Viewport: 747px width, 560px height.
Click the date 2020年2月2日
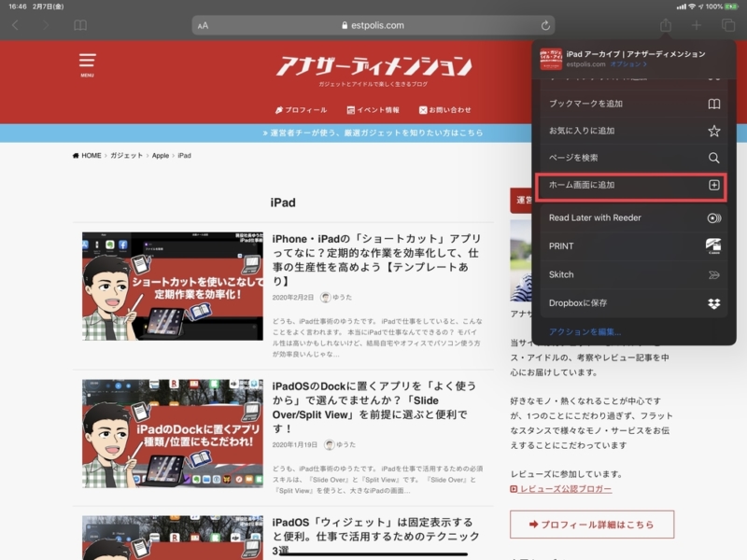coord(293,298)
